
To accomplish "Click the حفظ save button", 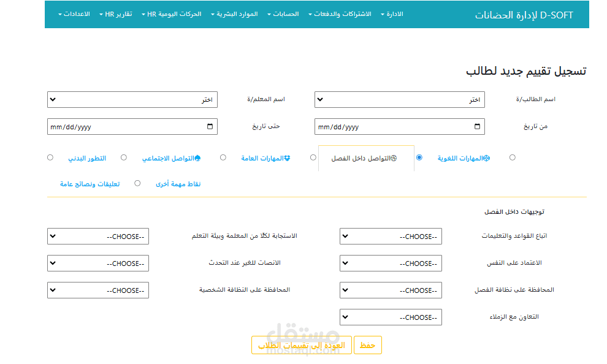I will (367, 345).
